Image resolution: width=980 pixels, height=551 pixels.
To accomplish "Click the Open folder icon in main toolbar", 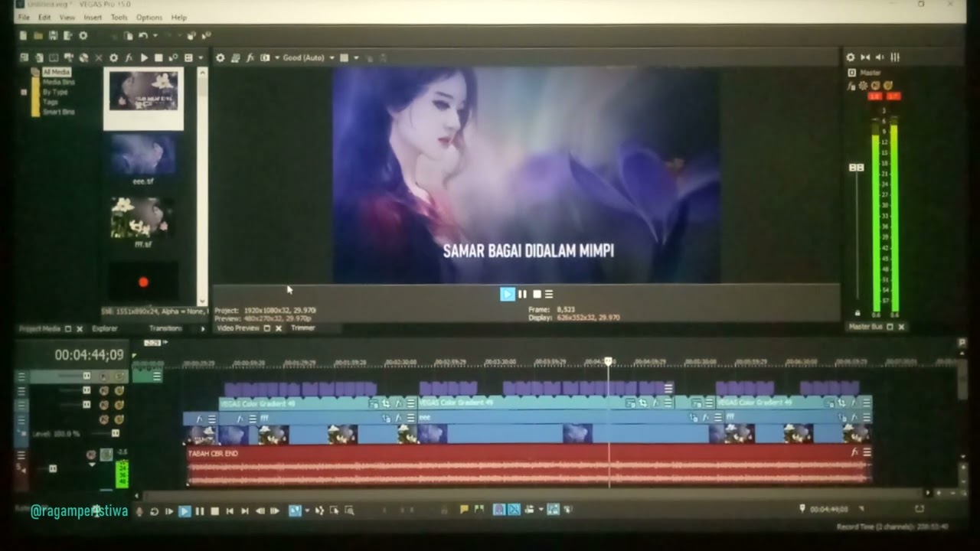I will coord(38,35).
